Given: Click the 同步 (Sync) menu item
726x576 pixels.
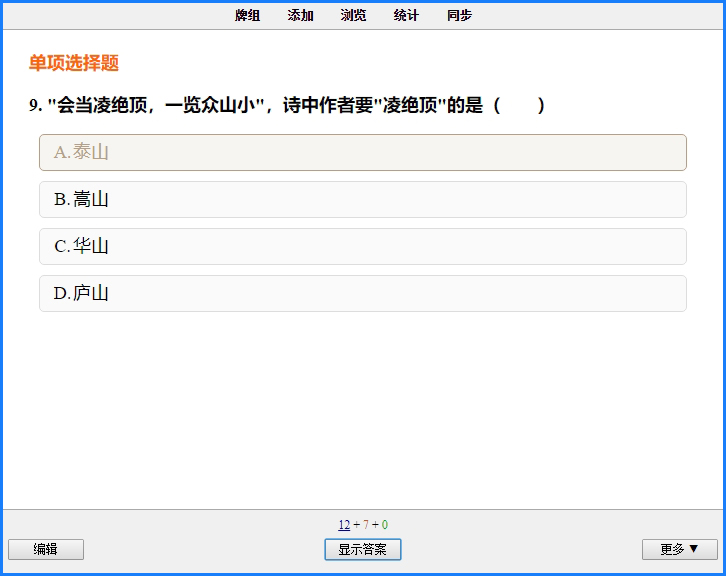Looking at the screenshot, I should (x=459, y=15).
